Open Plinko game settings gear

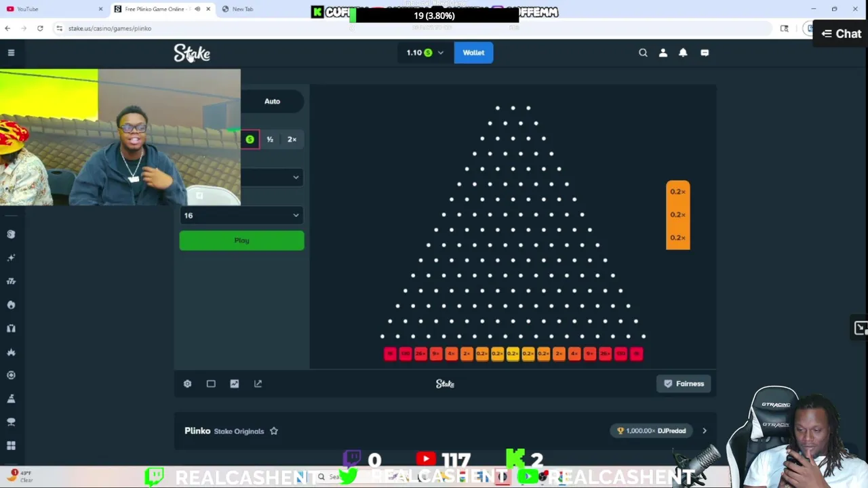[187, 384]
